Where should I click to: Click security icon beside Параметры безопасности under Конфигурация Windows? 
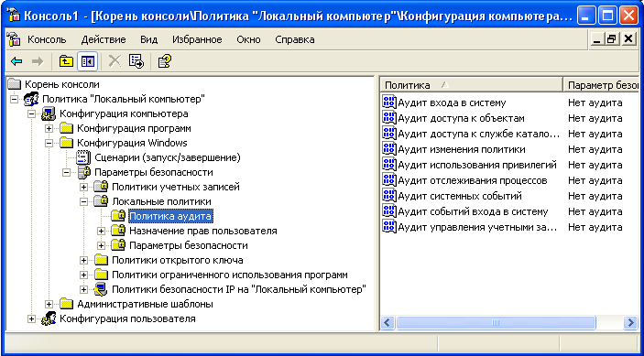(83, 172)
